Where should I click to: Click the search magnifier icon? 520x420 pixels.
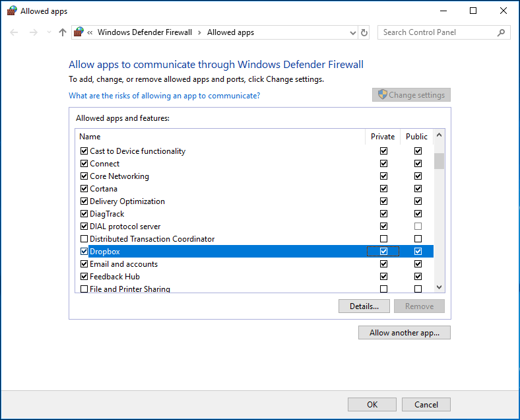(x=501, y=32)
